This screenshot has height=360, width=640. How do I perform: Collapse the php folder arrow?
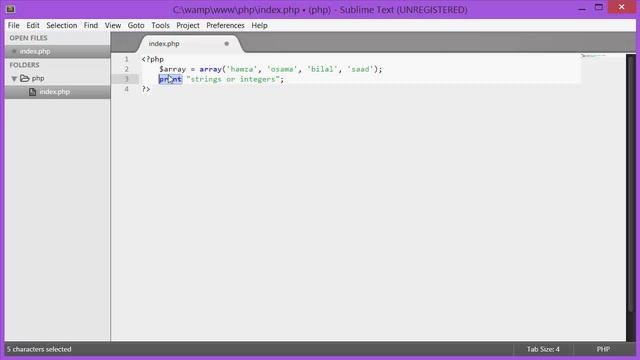[14, 78]
